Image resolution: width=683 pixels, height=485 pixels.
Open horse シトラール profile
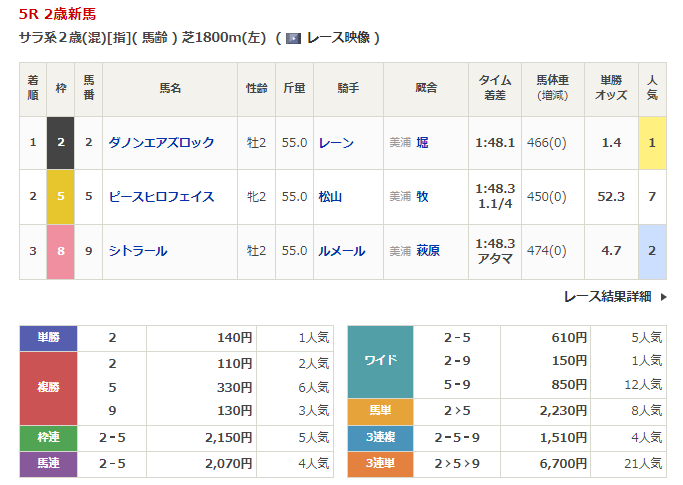[137, 251]
